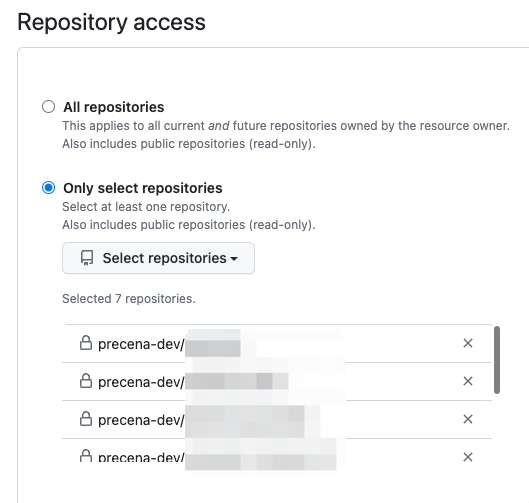Click the repository list scrollbar thumb
Viewport: 529px width, 503px height.
(497, 360)
